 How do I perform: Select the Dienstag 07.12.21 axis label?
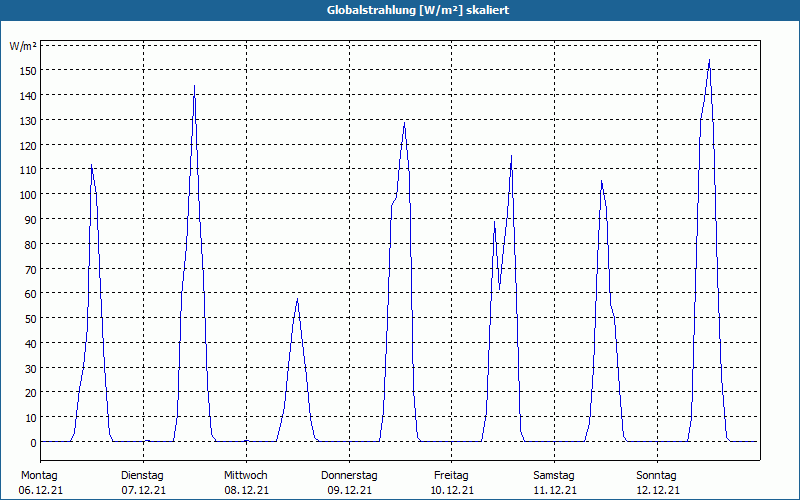(143, 483)
